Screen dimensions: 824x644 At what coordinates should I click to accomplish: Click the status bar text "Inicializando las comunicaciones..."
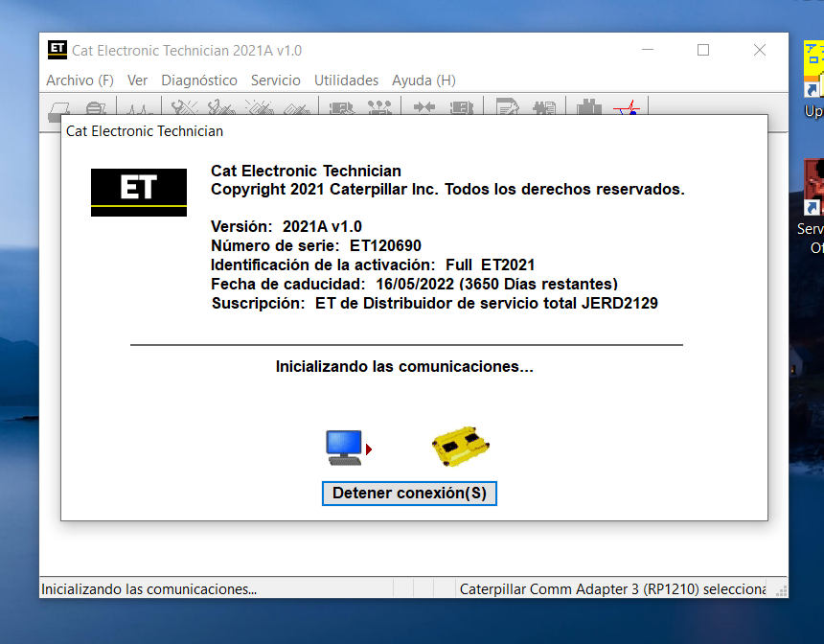149,589
